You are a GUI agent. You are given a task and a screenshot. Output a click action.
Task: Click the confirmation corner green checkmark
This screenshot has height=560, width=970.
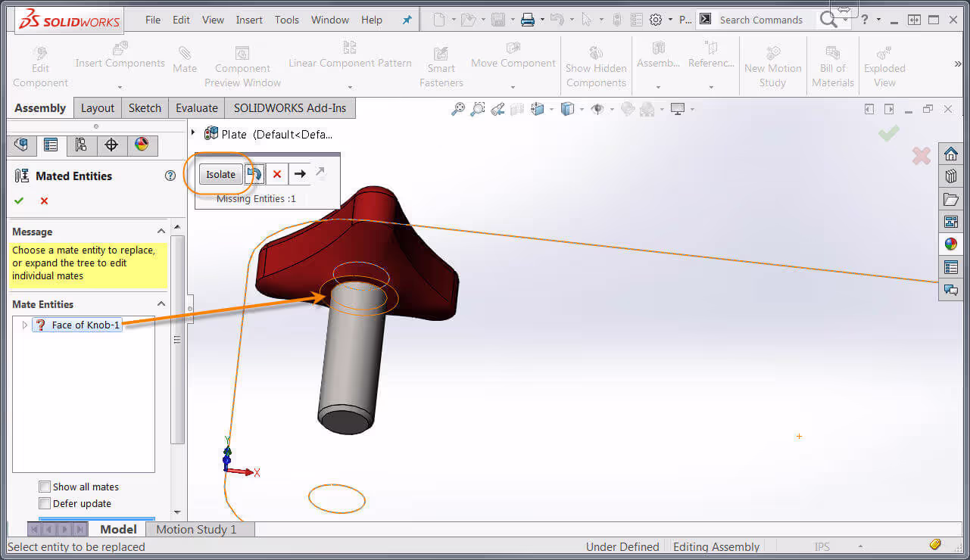pos(889,134)
